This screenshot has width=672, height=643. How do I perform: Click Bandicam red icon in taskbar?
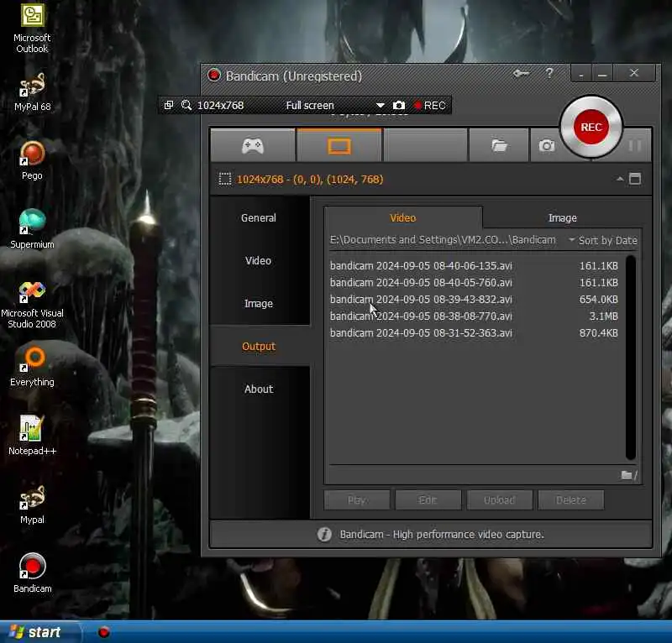coord(103,632)
